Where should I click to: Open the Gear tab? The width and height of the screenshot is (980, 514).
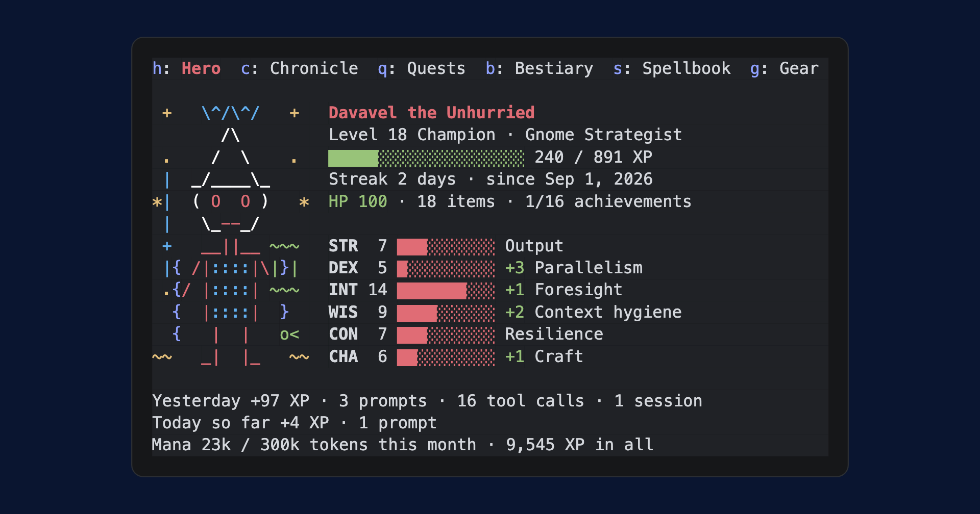coord(784,68)
